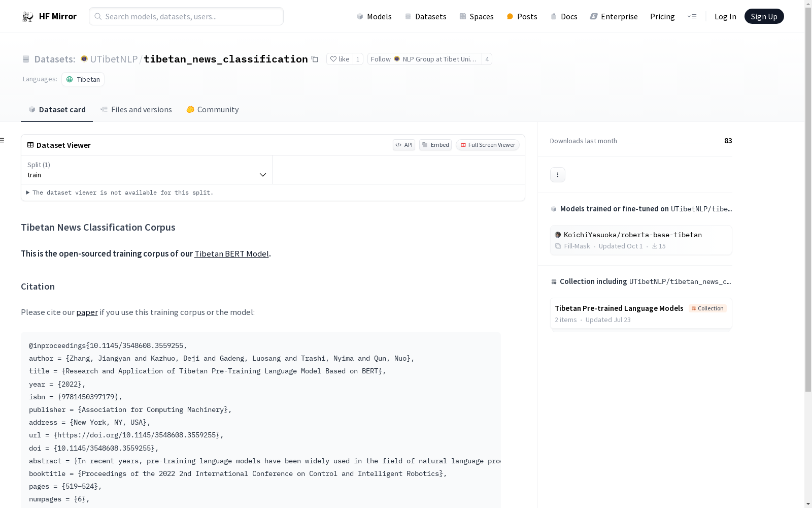Open the UTibetNLP organization link
The width and height of the screenshot is (812, 508).
[x=114, y=59]
